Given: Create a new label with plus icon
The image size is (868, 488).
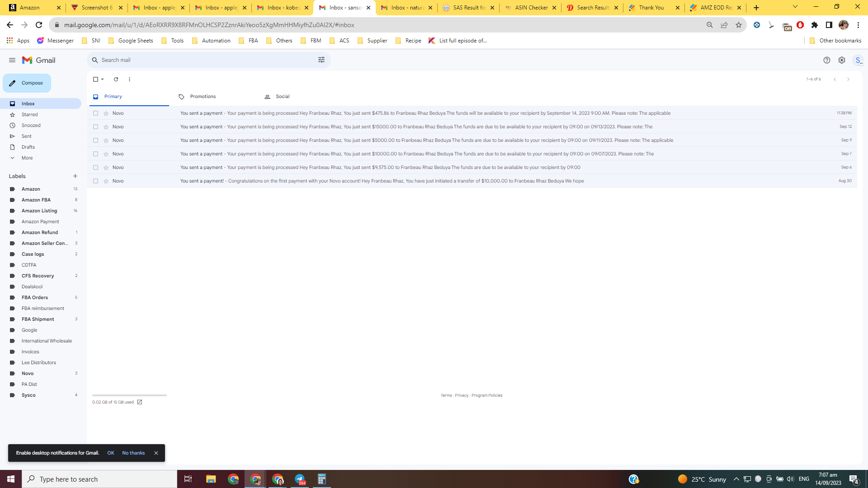Looking at the screenshot, I should [75, 176].
